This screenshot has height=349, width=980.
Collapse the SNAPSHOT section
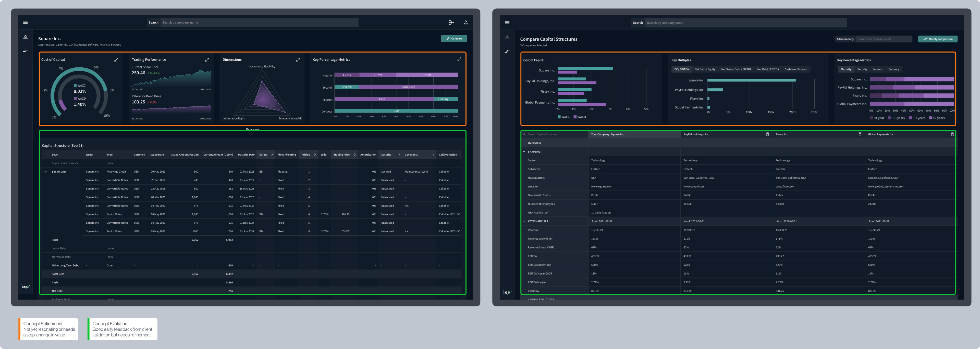coord(524,152)
